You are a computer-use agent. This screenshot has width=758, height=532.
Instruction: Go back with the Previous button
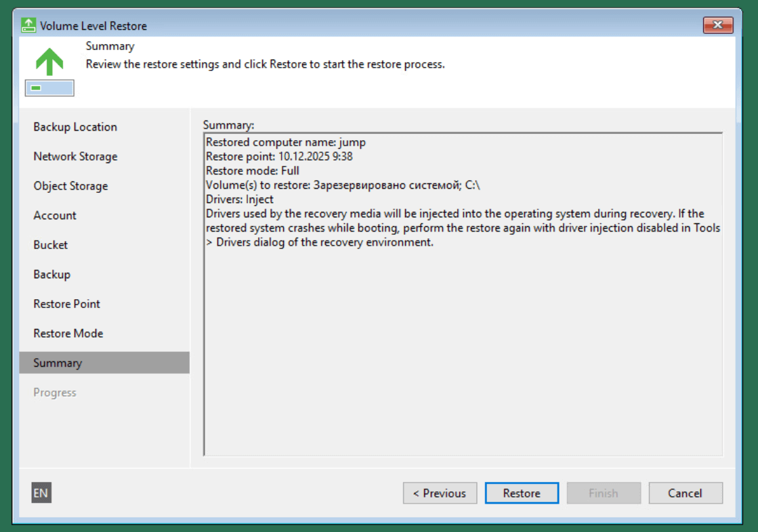pyautogui.click(x=440, y=493)
